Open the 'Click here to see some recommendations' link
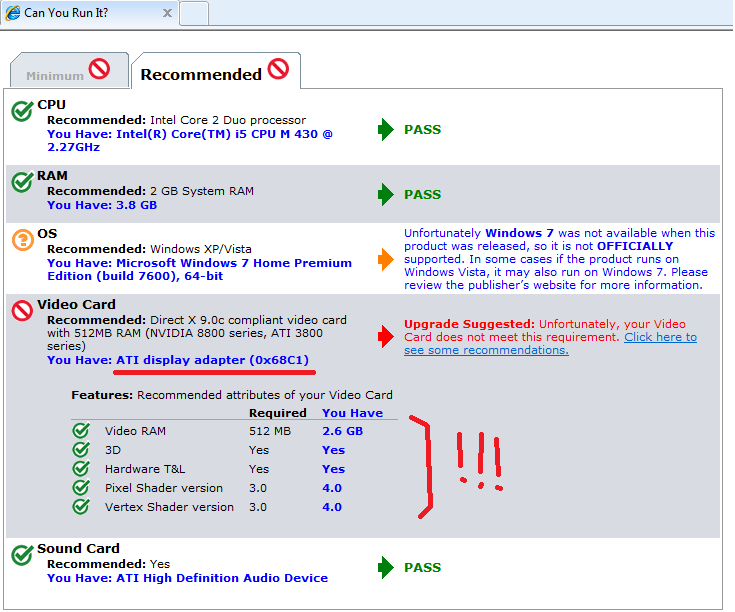The height and width of the screenshot is (612, 735). click(550, 343)
